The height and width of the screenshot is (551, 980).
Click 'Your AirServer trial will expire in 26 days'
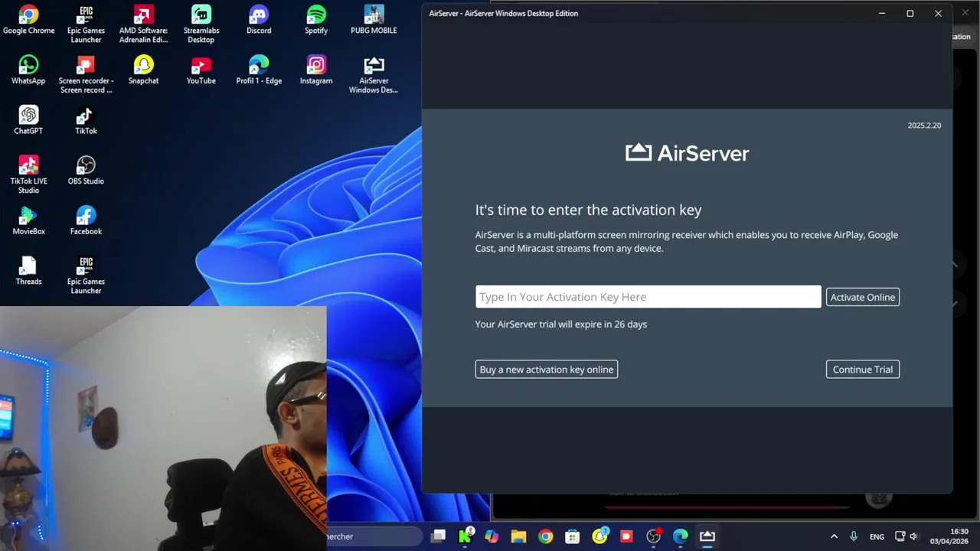[561, 324]
